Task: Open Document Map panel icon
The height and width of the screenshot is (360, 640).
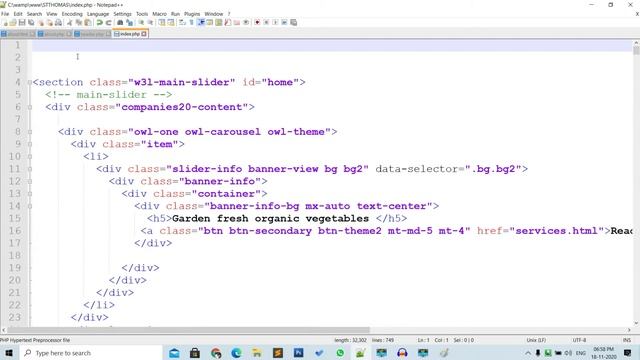Action: tap(219, 22)
